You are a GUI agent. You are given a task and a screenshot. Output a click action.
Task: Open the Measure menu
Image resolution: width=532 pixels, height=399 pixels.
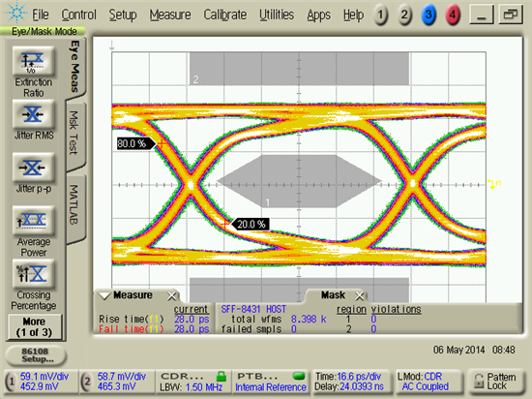tap(170, 15)
